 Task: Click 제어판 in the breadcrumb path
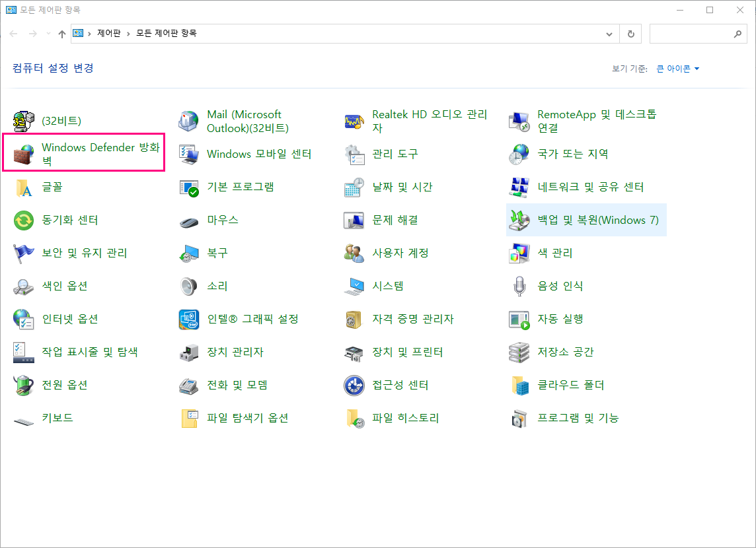point(109,33)
